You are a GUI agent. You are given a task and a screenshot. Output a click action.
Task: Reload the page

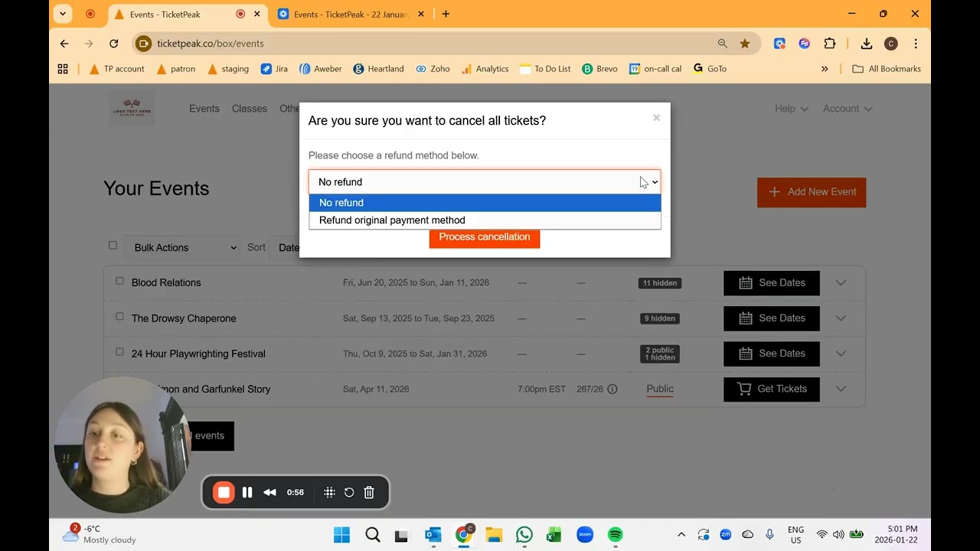(113, 44)
